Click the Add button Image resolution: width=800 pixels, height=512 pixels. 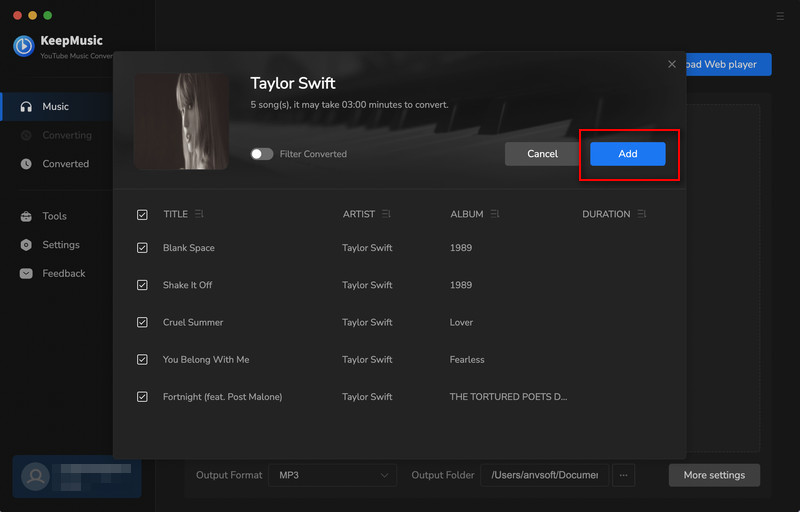(628, 153)
